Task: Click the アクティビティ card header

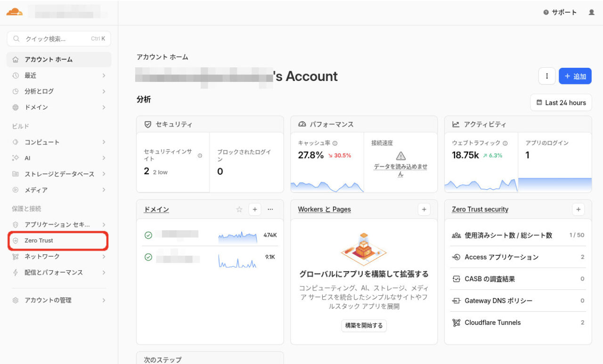Action: tap(518, 124)
